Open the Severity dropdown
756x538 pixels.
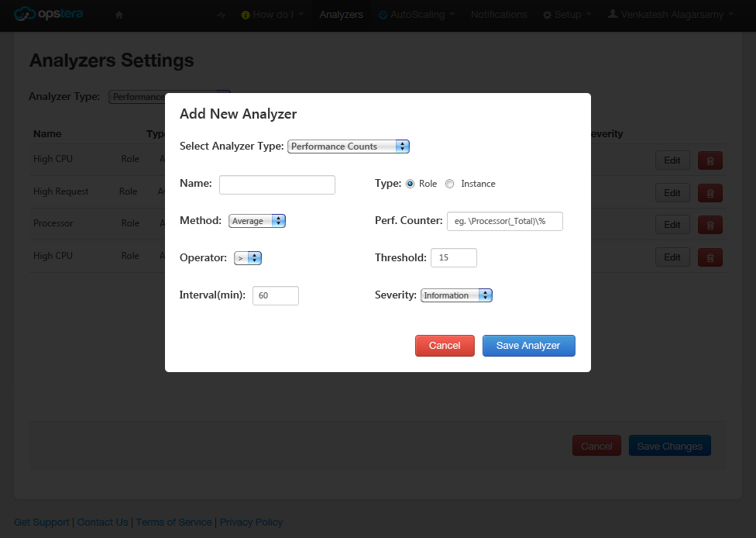[456, 295]
